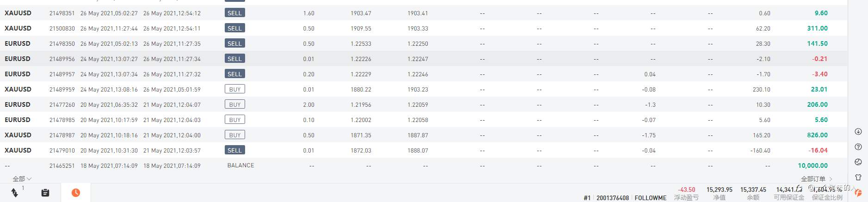
Task: Open help question mark icon
Action: click(858, 147)
